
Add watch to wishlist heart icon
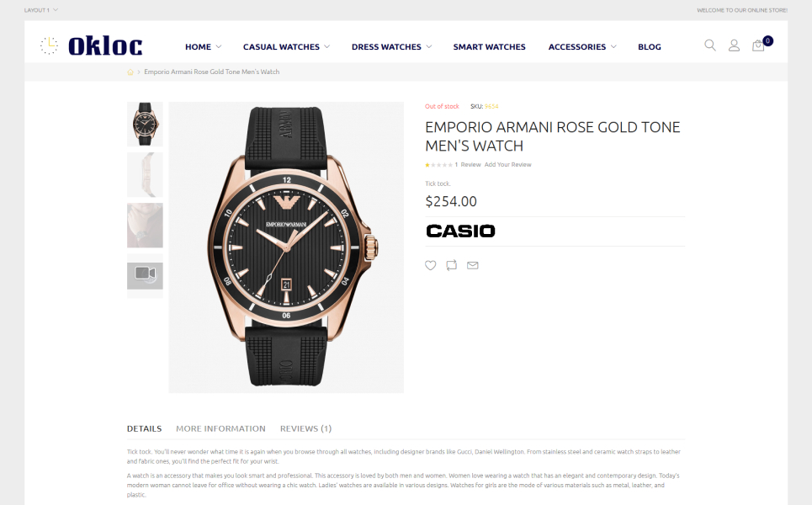click(x=431, y=265)
